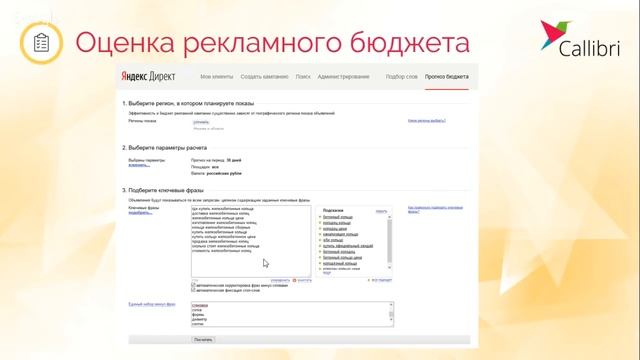The image size is (640, 360).
Task: Click подобрать under Ключевые фразы
Action: 140,213
